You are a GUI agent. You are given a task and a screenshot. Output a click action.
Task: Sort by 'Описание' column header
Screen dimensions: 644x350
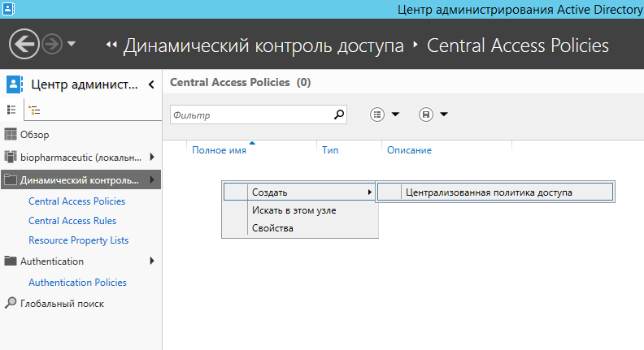(x=409, y=150)
